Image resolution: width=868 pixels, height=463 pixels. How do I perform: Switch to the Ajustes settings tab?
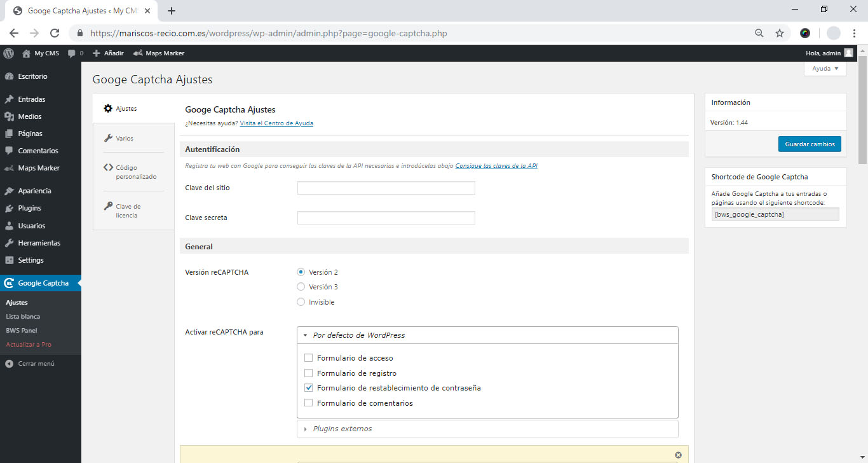click(133, 109)
